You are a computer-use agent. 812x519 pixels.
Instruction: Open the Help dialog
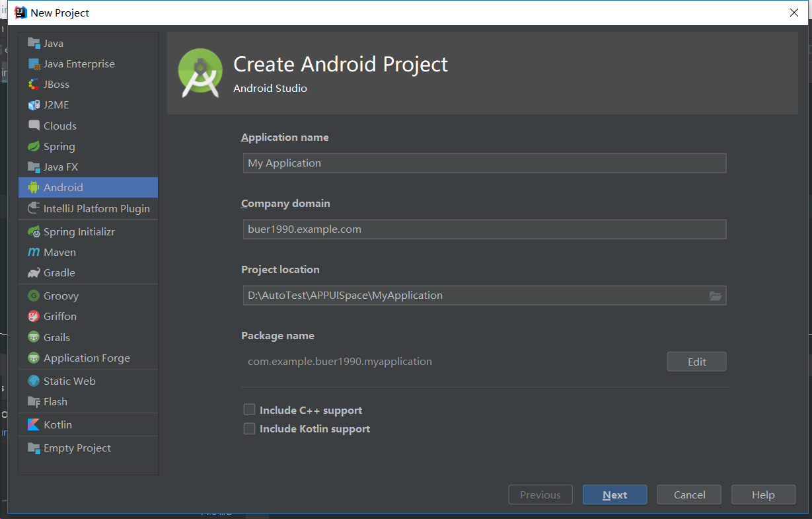pyautogui.click(x=763, y=494)
